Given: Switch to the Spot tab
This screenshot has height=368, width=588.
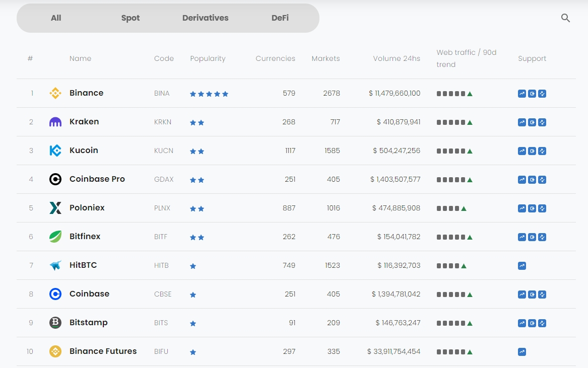Looking at the screenshot, I should click(x=130, y=18).
